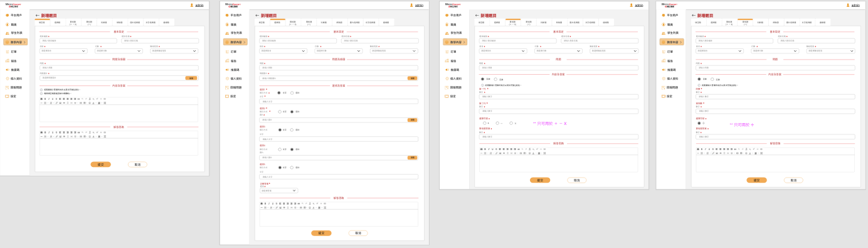Click 回報問題 mail icon in third window

pyautogui.click(x=447, y=87)
